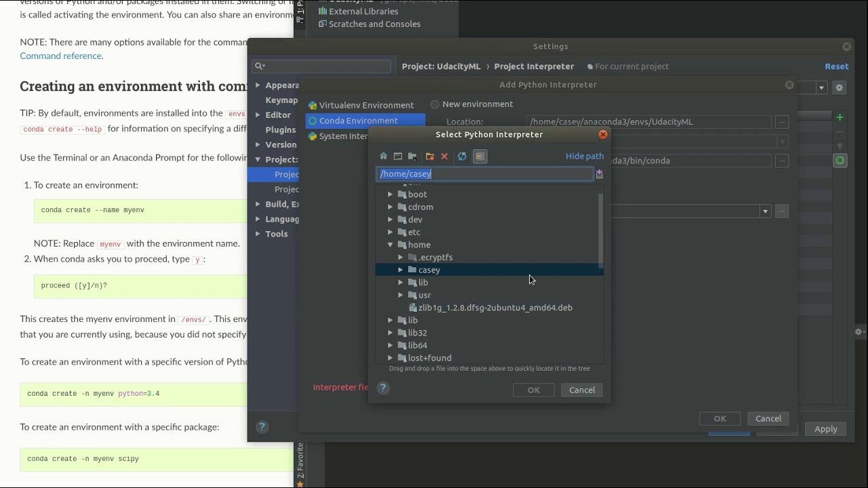The width and height of the screenshot is (868, 488).
Task: Select System Interpreter option
Action: coord(338,136)
